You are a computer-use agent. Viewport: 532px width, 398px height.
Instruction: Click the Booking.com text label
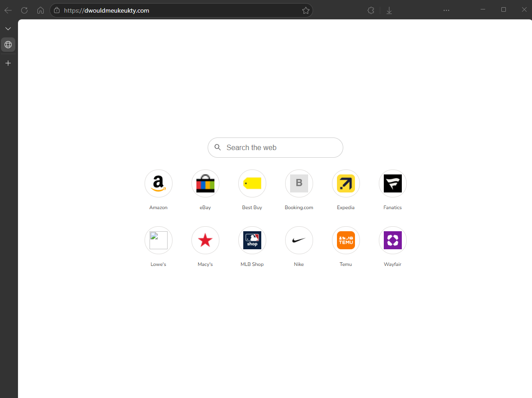[299, 207]
